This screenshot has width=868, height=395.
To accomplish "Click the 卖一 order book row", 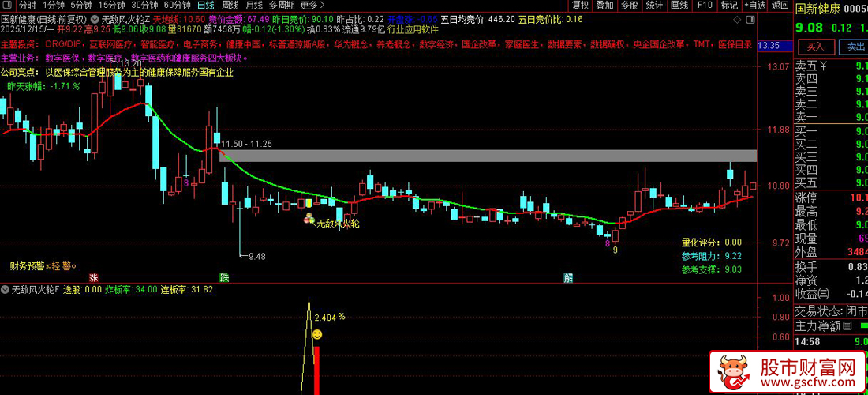I will (832, 117).
